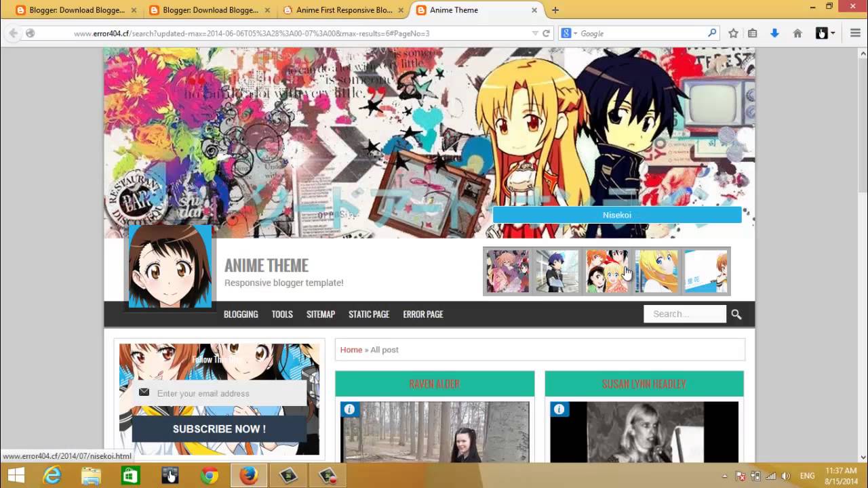This screenshot has width=868, height=488.
Task: Open the downloads arrow icon
Action: click(x=774, y=33)
